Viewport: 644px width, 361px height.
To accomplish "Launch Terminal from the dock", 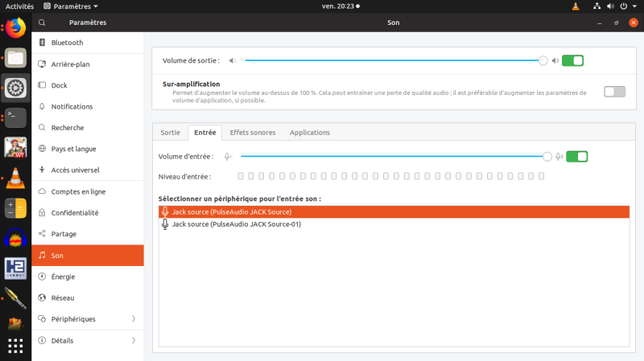I will 15,117.
